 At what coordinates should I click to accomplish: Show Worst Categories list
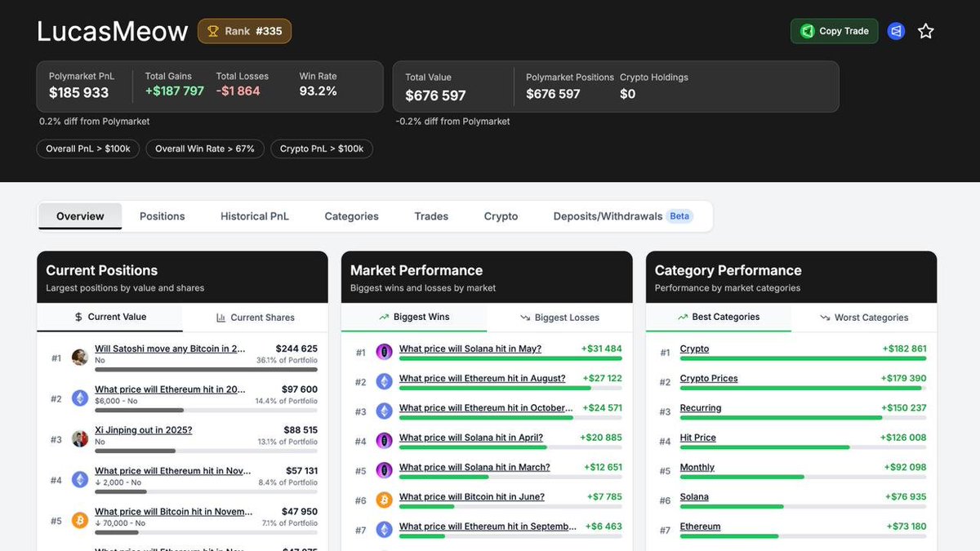864,318
